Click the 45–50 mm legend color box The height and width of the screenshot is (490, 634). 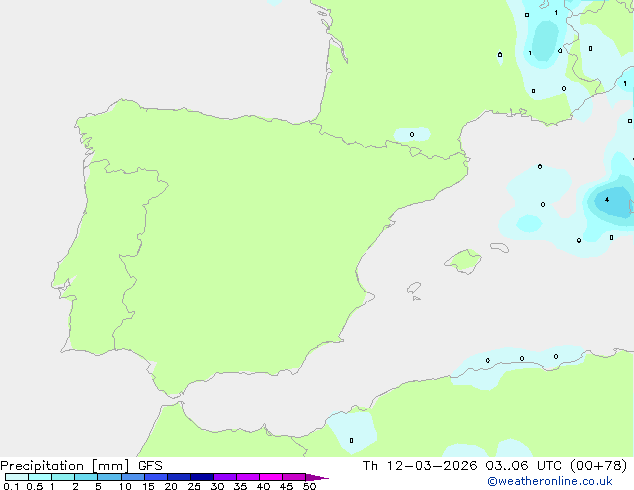click(x=294, y=477)
